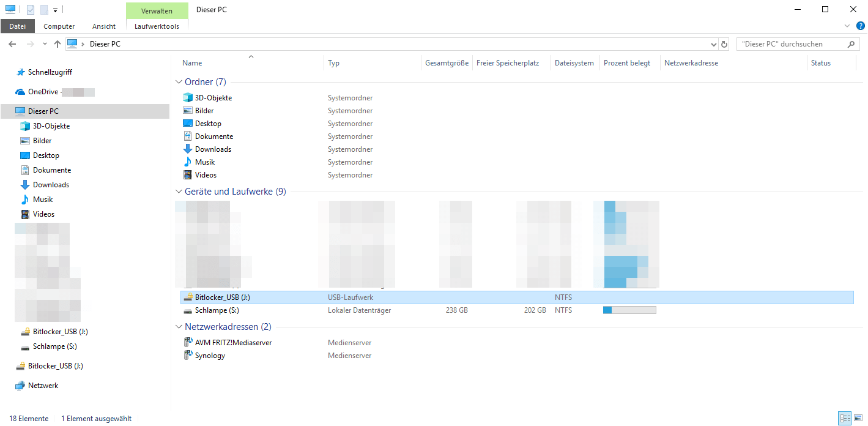Click the "Dieser PC" durchsuchen search box
The width and height of the screenshot is (868, 426).
click(x=792, y=44)
